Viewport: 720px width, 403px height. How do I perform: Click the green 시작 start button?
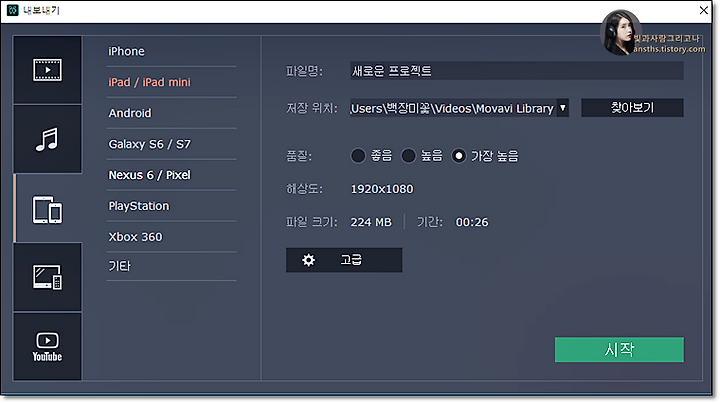click(x=619, y=350)
